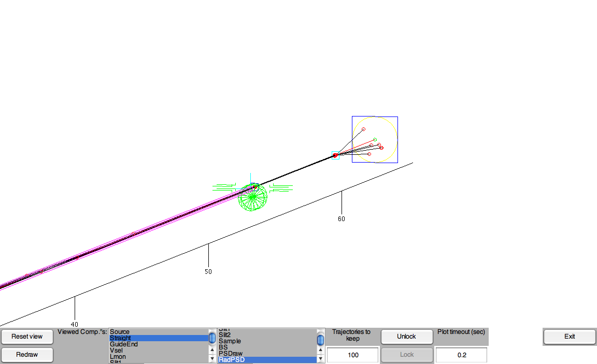Click the green sample wheel in the plot
This screenshot has width=597, height=364.
tap(252, 197)
